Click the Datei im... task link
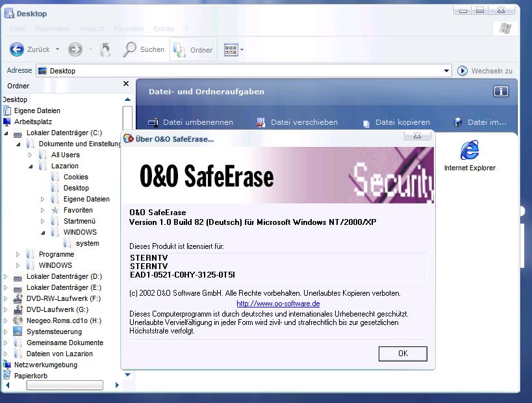The image size is (532, 403). (480, 122)
